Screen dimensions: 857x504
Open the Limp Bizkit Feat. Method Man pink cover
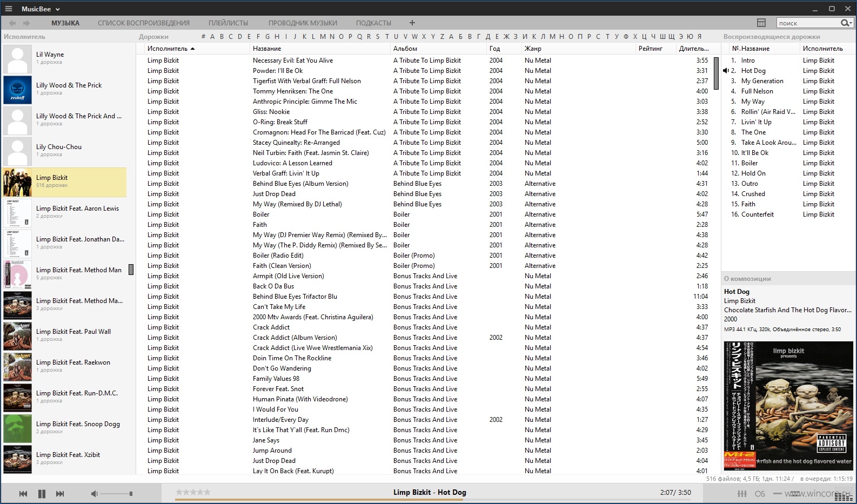(17, 274)
